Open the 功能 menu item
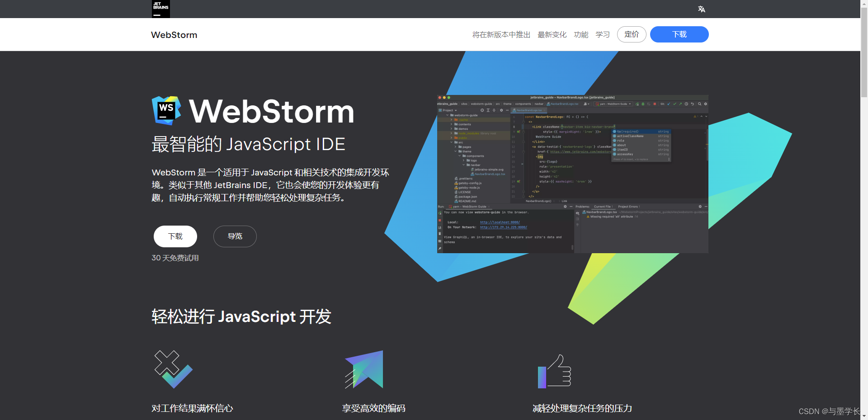This screenshot has width=868, height=420. tap(581, 34)
